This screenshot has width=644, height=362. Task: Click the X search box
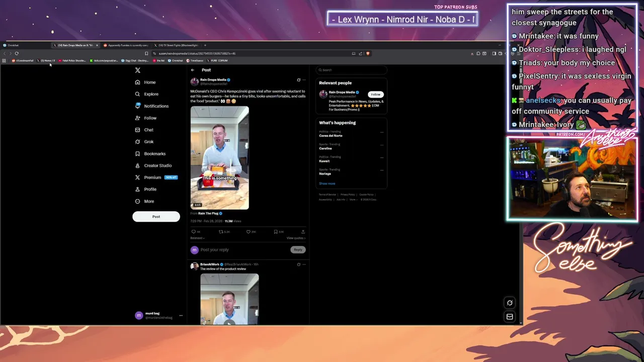pos(352,70)
